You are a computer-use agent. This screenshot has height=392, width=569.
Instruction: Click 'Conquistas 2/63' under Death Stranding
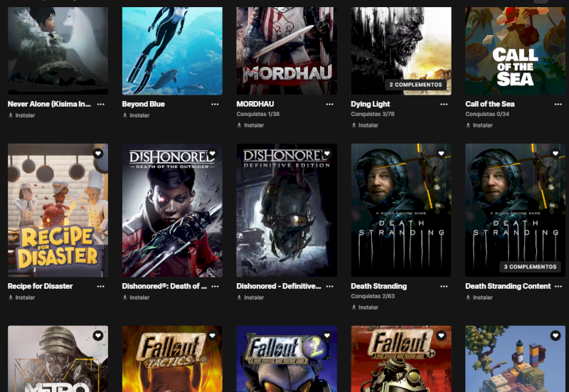(373, 296)
